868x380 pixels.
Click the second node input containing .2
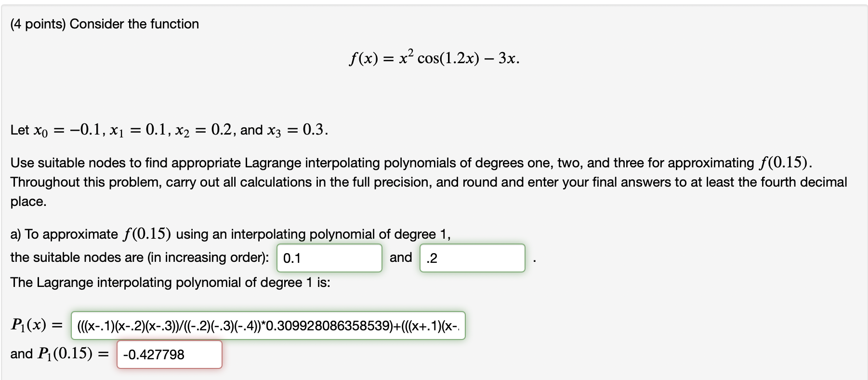pyautogui.click(x=473, y=258)
